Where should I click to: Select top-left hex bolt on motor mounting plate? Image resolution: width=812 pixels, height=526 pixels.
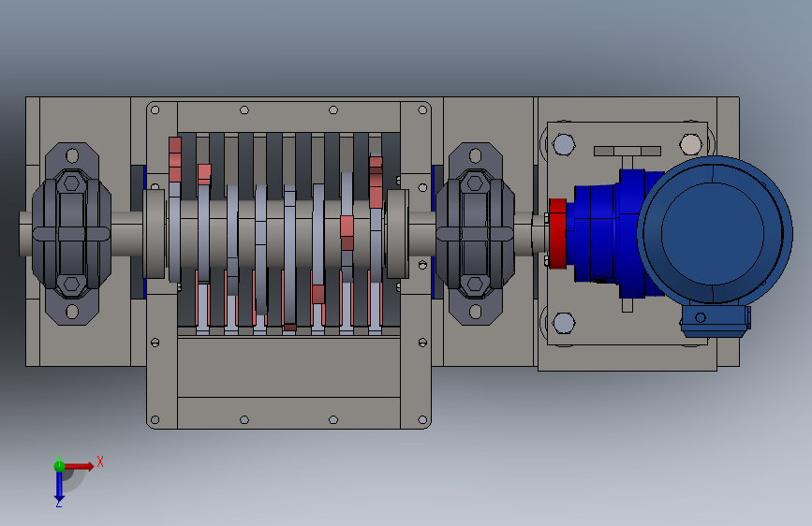(x=564, y=145)
